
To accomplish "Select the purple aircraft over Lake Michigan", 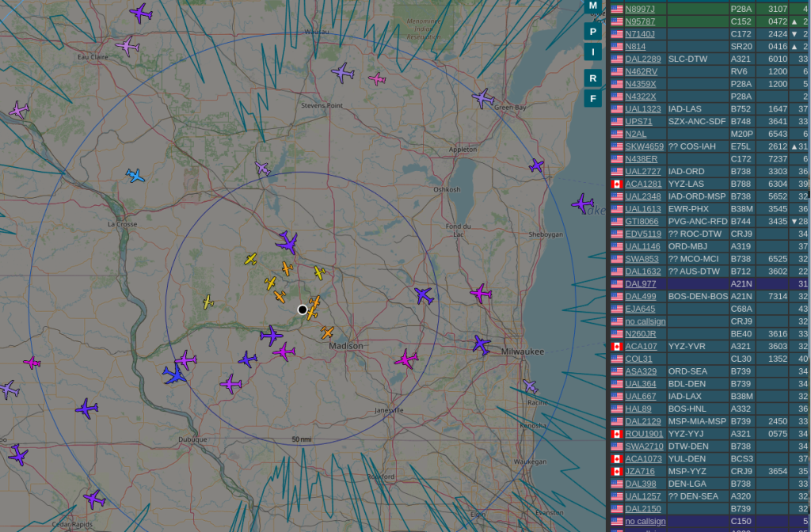I will [583, 203].
